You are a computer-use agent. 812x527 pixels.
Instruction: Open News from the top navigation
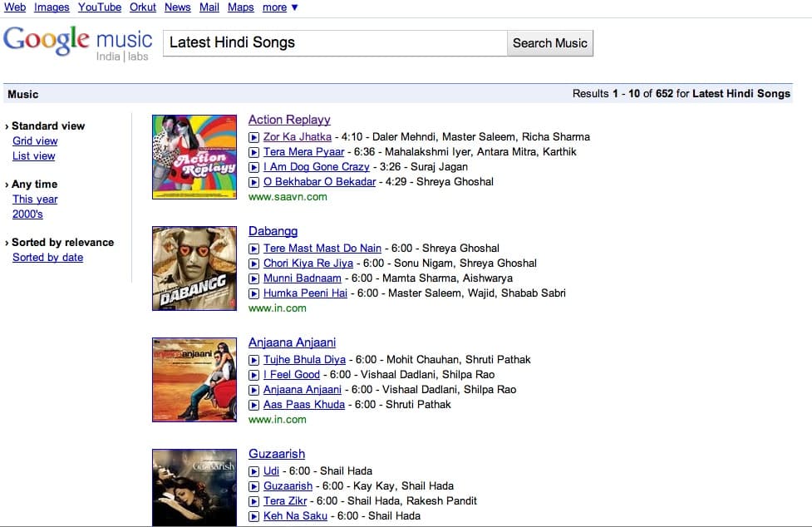pyautogui.click(x=178, y=7)
